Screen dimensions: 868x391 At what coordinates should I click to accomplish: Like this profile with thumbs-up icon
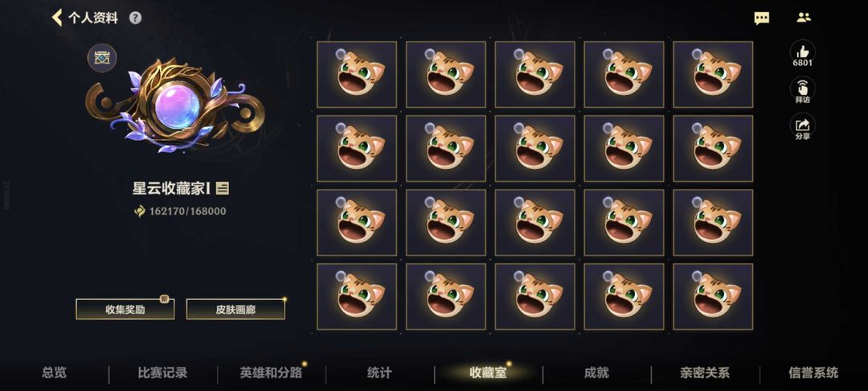click(802, 54)
